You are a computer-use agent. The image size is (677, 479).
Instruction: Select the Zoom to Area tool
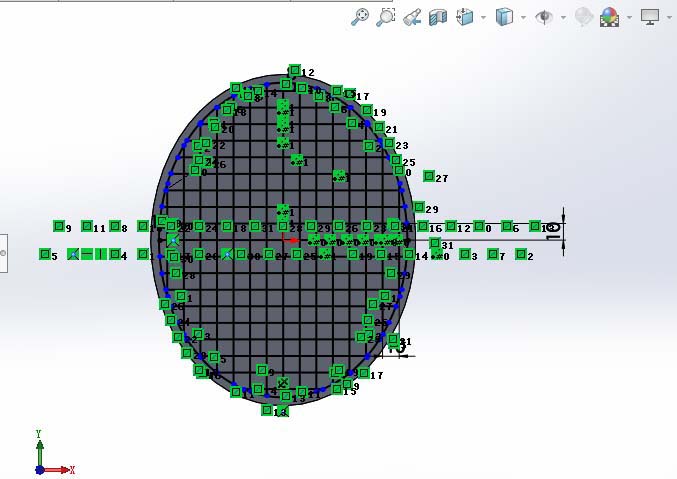(385, 17)
